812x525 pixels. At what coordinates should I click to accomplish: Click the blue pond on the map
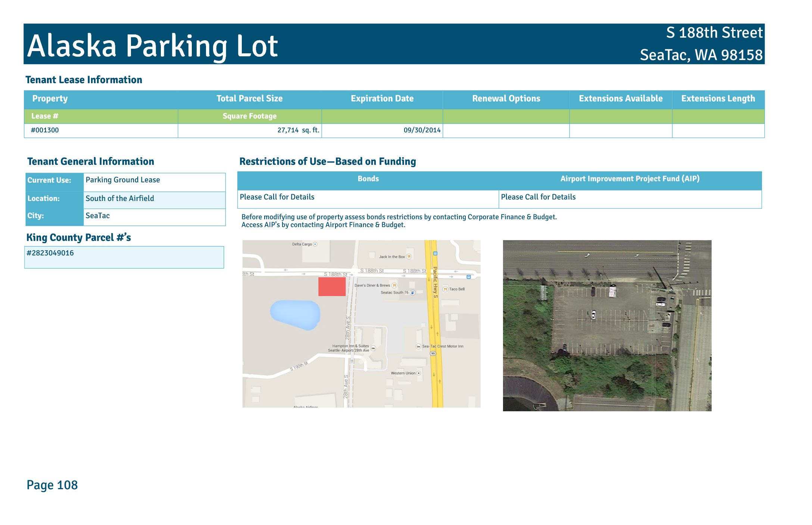(x=295, y=314)
